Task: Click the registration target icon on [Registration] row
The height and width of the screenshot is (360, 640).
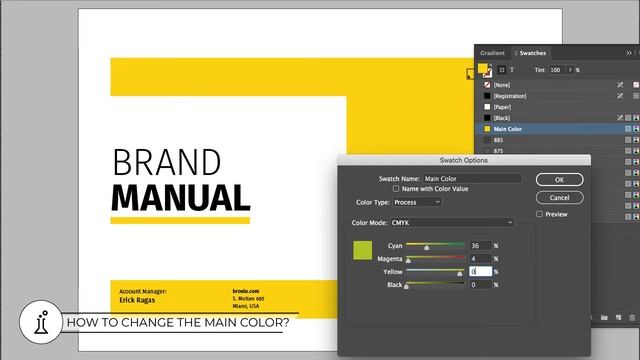Action: pyautogui.click(x=636, y=96)
